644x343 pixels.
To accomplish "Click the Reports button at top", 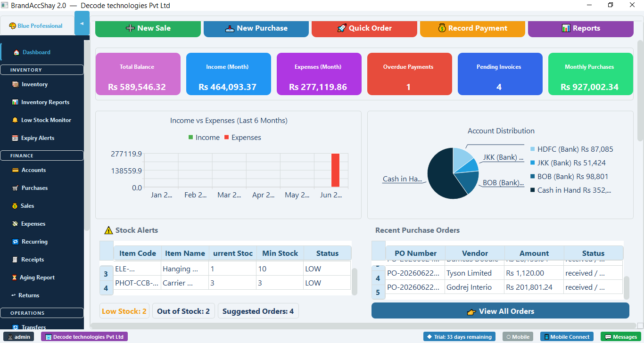I will click(x=581, y=28).
